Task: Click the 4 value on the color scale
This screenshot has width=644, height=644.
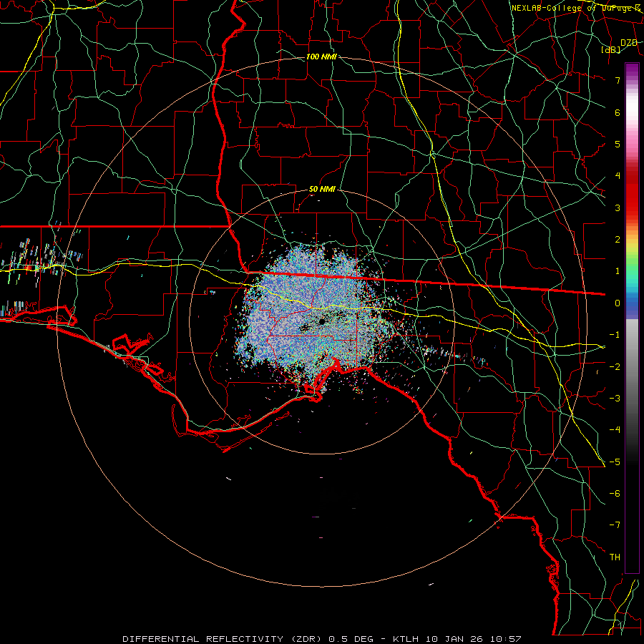Action: click(x=618, y=176)
